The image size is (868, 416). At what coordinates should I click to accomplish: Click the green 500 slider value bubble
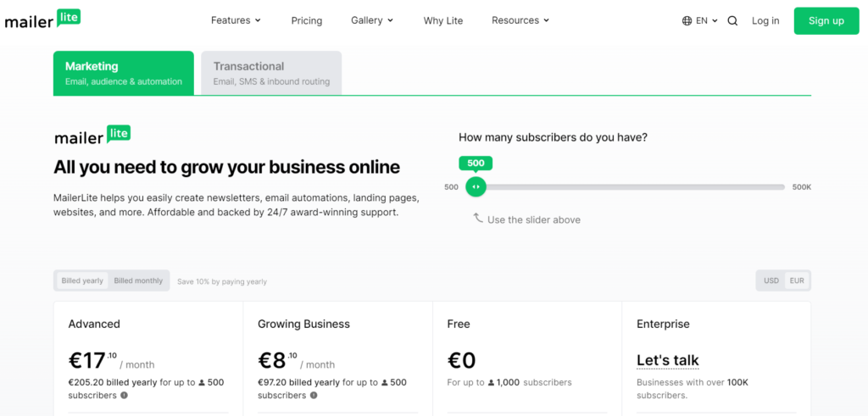[x=476, y=164]
